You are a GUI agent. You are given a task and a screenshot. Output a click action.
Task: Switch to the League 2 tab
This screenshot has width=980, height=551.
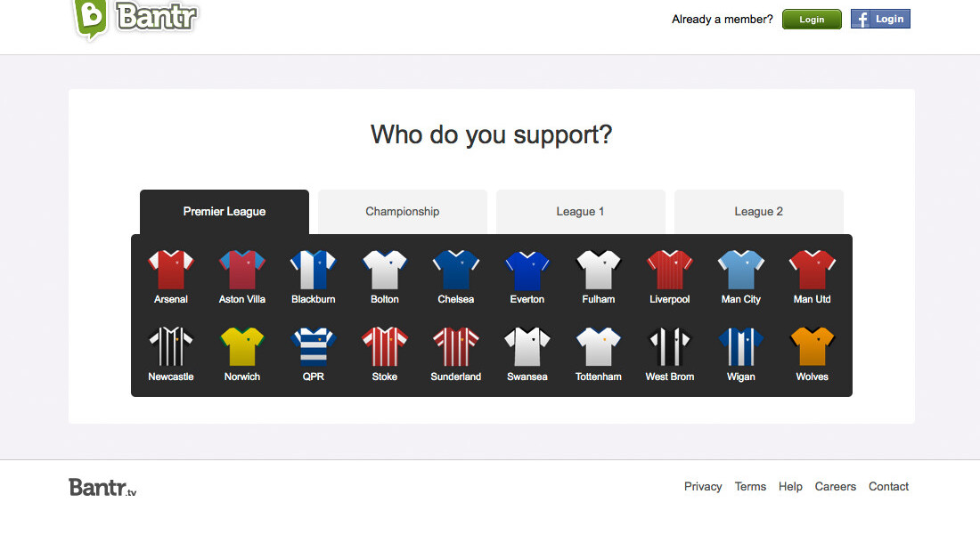(759, 212)
